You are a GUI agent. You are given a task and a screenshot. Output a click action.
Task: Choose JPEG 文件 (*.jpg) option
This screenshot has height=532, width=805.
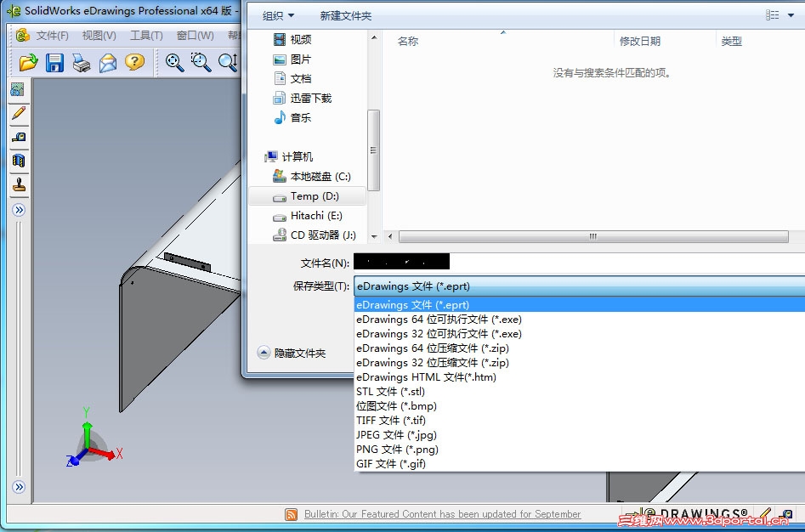(x=580, y=434)
